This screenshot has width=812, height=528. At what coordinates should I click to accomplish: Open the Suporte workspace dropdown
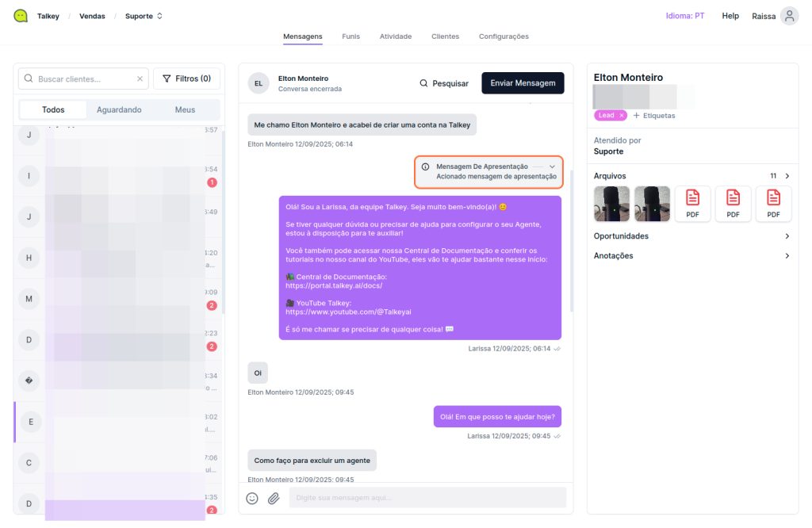144,16
